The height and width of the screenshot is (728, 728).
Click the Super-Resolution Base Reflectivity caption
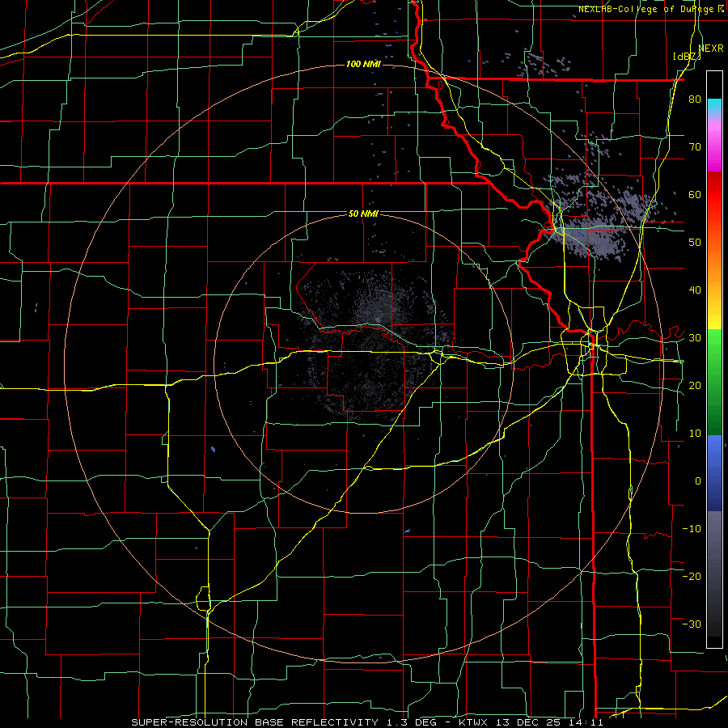pos(366,722)
